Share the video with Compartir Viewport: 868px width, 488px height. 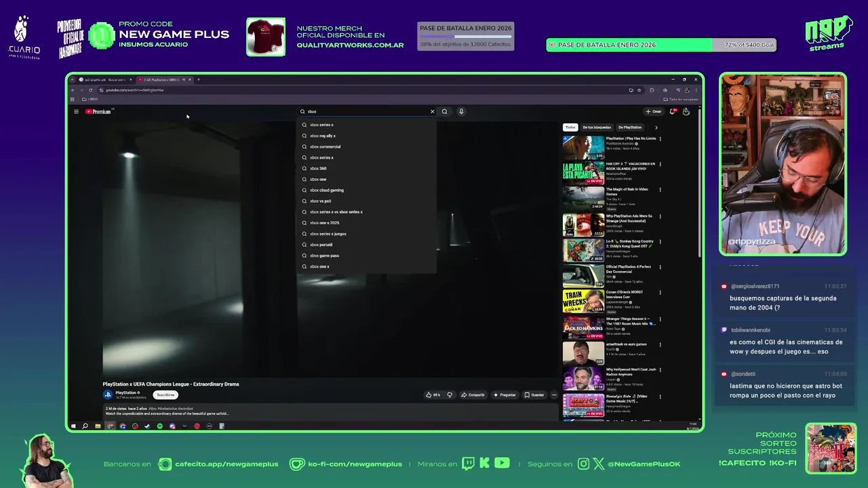[x=473, y=394]
